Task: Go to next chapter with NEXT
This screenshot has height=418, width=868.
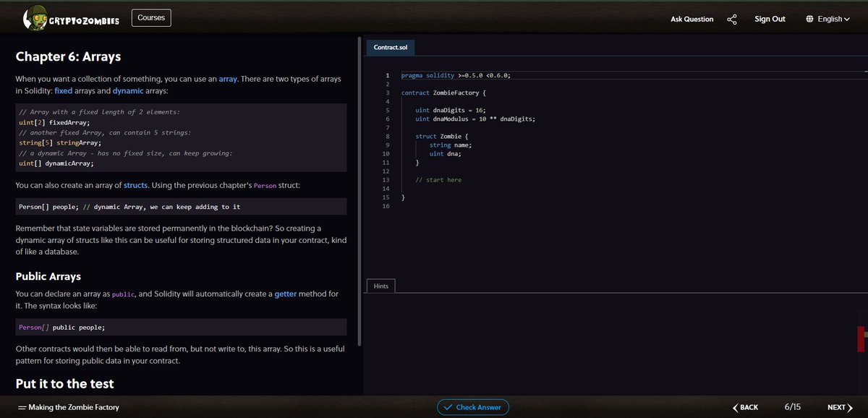Action: (840, 407)
